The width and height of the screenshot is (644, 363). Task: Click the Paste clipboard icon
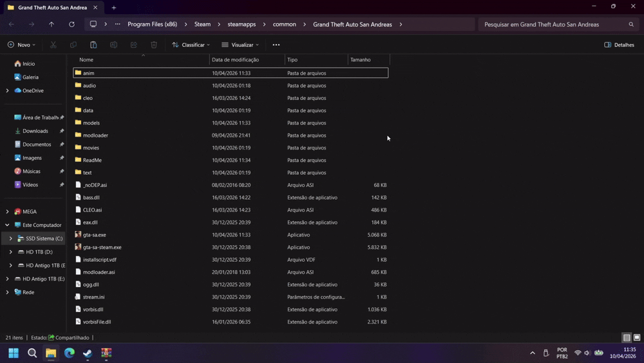point(93,44)
